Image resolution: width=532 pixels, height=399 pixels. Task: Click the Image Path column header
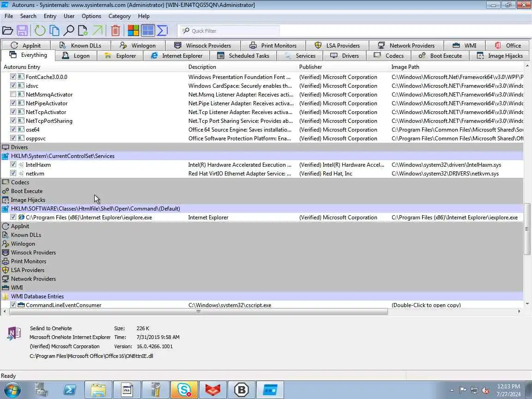[456, 67]
